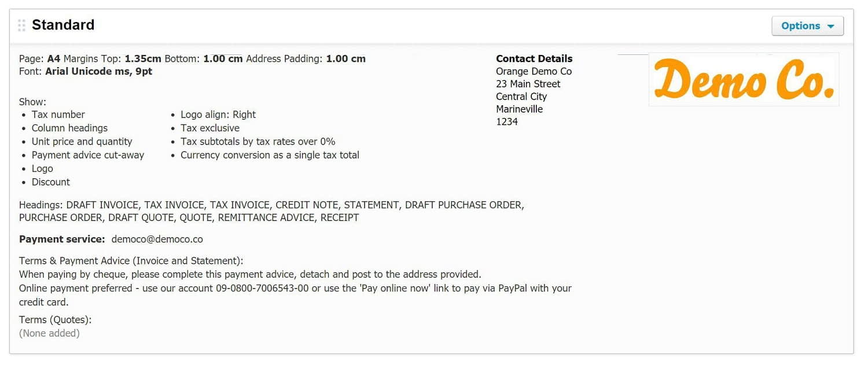Click the Column headings list item

coord(69,128)
